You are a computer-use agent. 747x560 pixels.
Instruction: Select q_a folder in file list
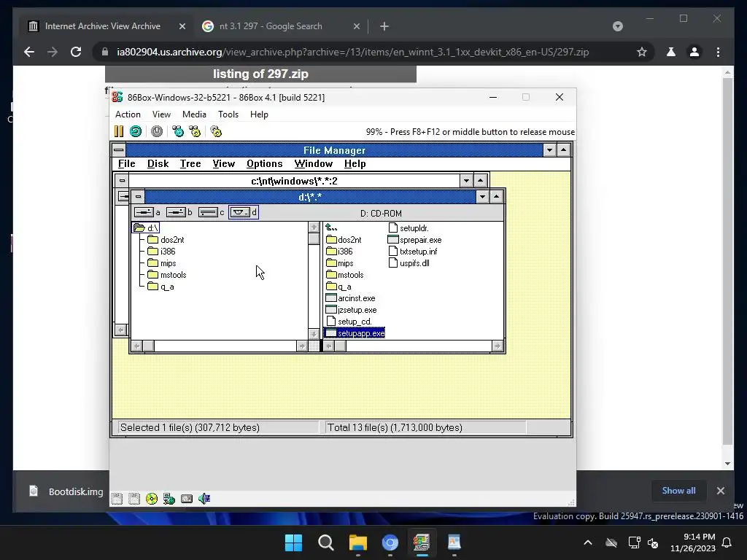click(x=338, y=287)
